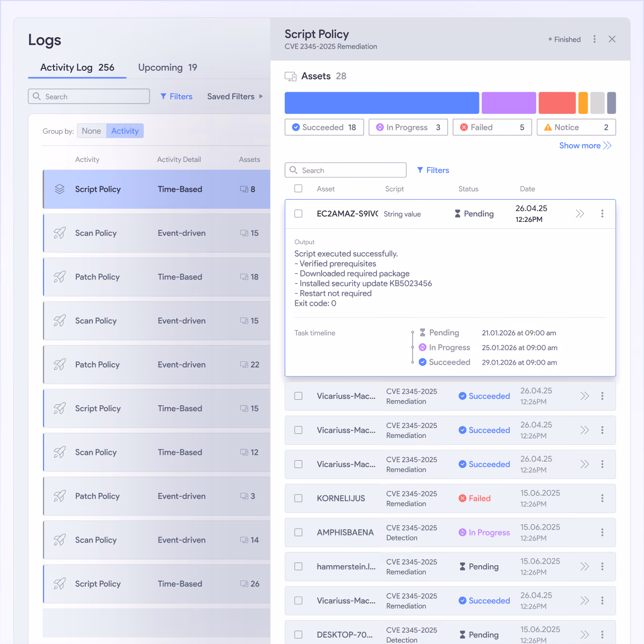Select the Scan Policy row with 14 assets

(157, 540)
